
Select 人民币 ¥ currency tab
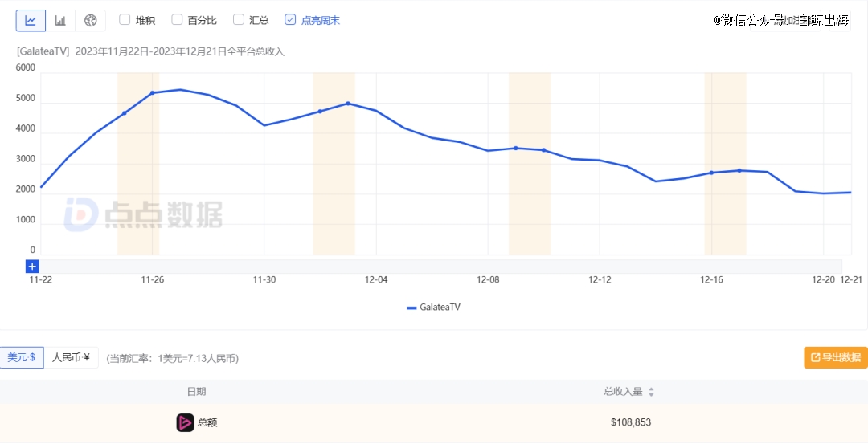(x=71, y=358)
